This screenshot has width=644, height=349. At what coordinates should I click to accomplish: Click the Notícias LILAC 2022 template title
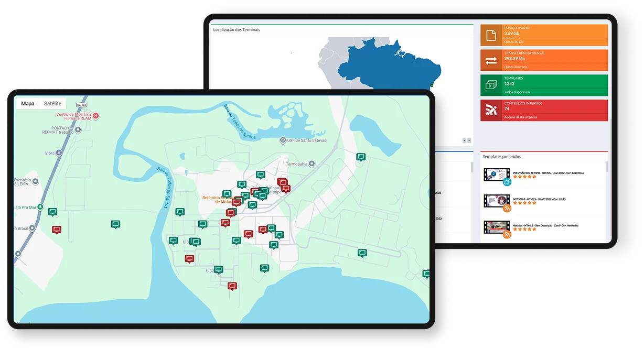click(539, 199)
